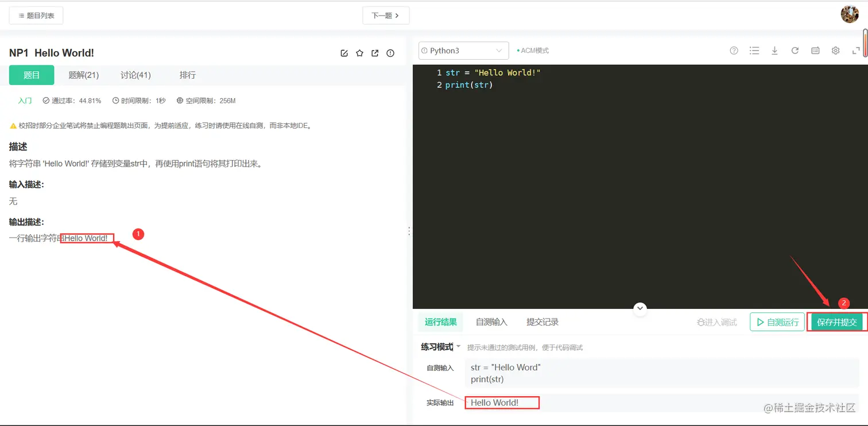Screen dimensions: 868x426
Task: Click the 自测运行 run button
Action: pos(777,322)
